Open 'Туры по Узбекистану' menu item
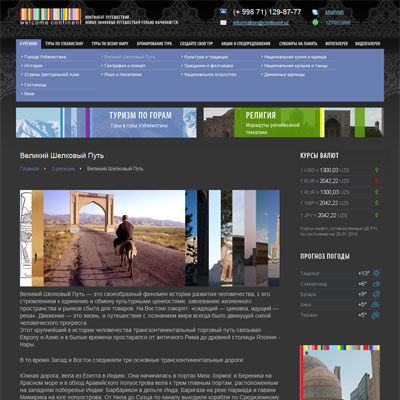 (64, 44)
